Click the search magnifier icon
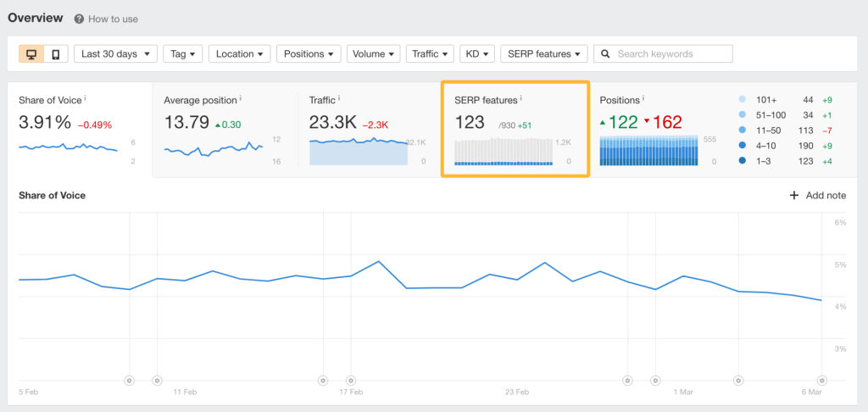 tap(605, 54)
